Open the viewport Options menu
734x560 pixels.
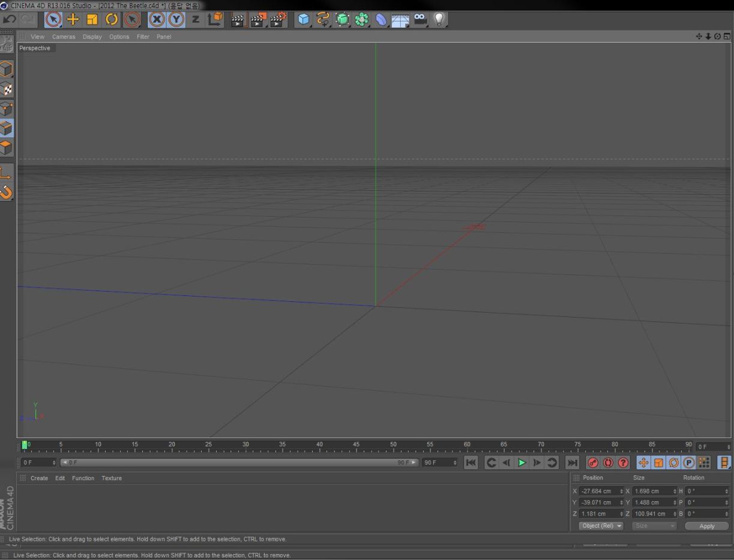click(119, 37)
